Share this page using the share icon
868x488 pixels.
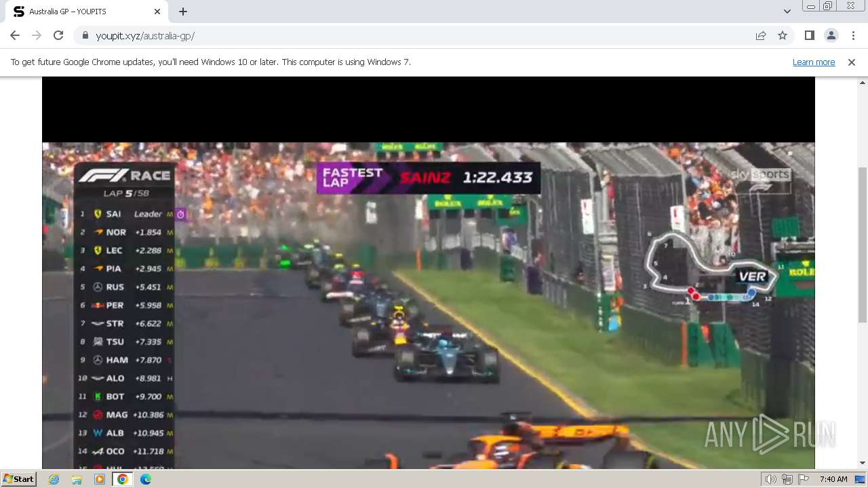[x=761, y=35]
